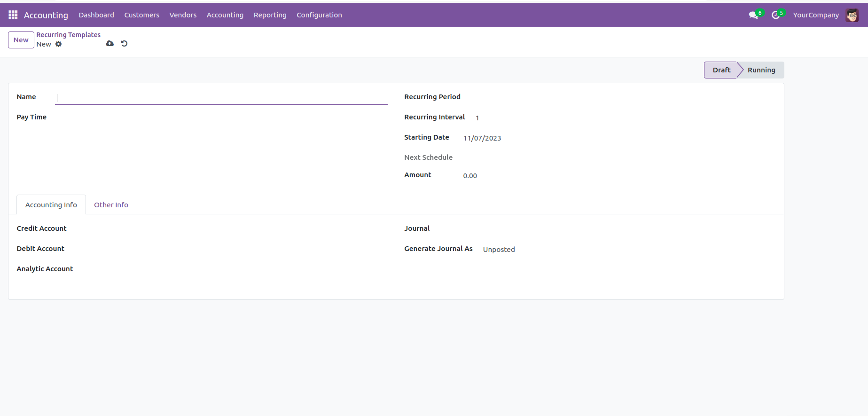Expand the Configuration menu
Viewport: 868px width, 416px height.
tap(319, 15)
